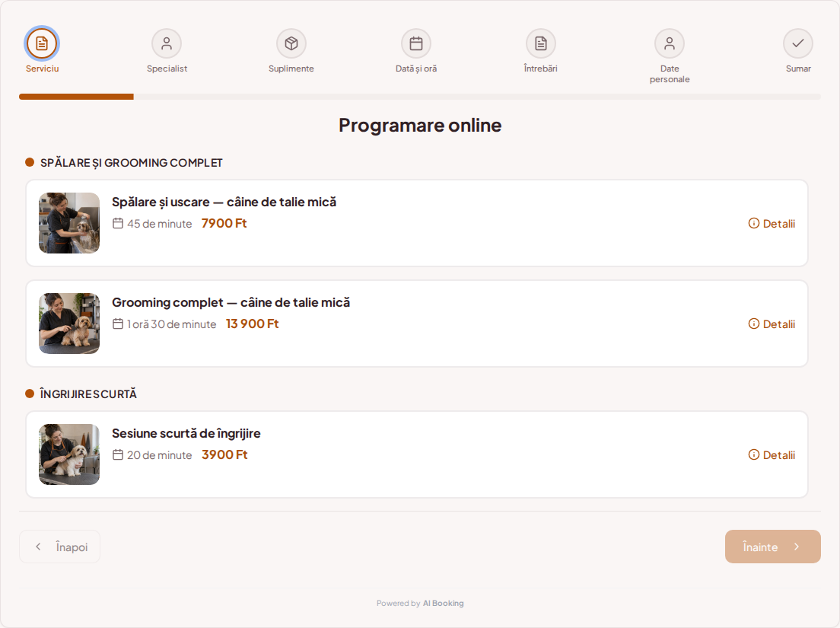Open the Specialist step person icon
Screen dimensions: 840x628
tap(167, 43)
